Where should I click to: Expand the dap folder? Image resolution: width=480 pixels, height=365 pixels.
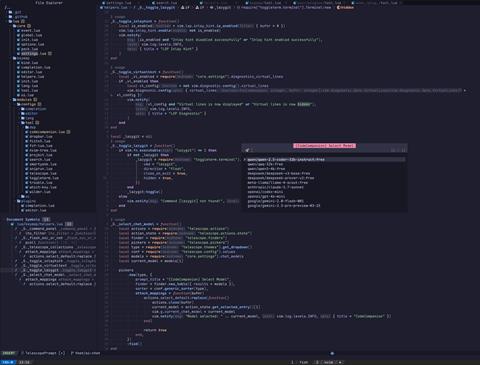tap(32, 127)
